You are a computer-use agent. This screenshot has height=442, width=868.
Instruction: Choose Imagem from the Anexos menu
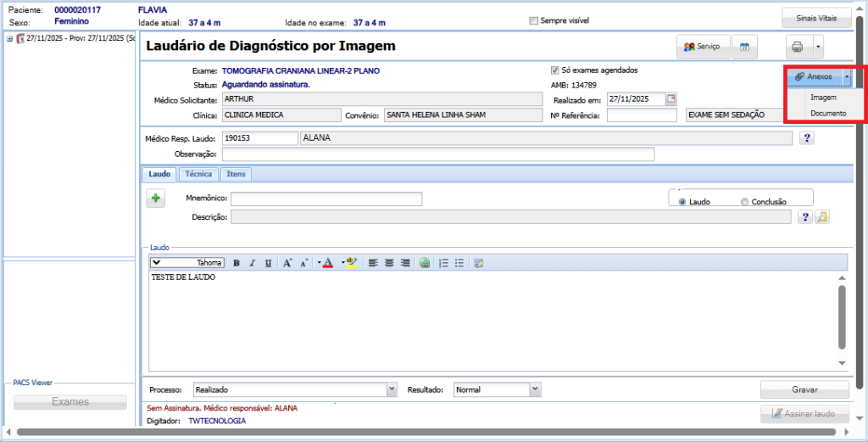click(823, 98)
